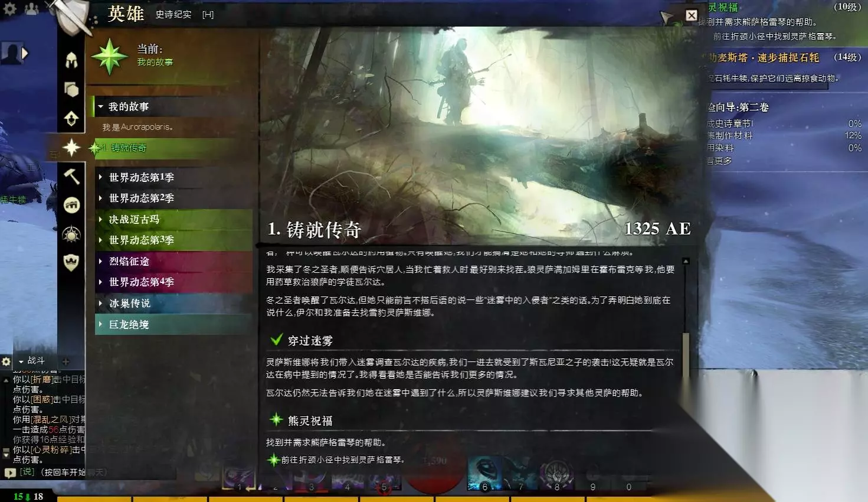Click the 穿过迷雾 step heading
The image size is (868, 502).
click(x=310, y=341)
